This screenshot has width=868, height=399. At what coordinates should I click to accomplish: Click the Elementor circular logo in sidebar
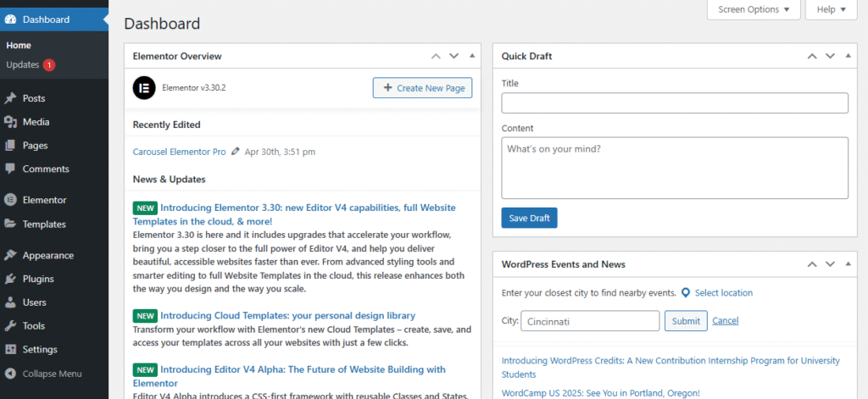point(10,200)
